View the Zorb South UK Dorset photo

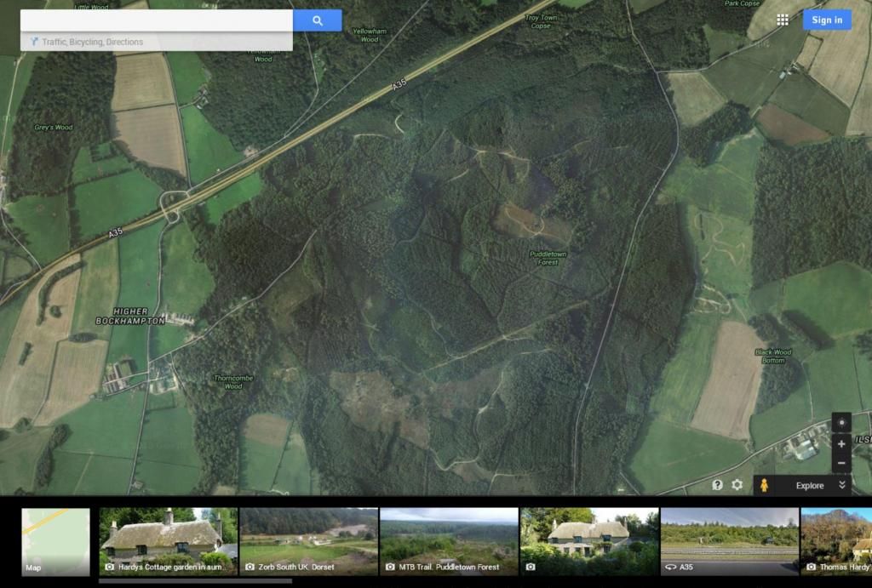click(308, 541)
